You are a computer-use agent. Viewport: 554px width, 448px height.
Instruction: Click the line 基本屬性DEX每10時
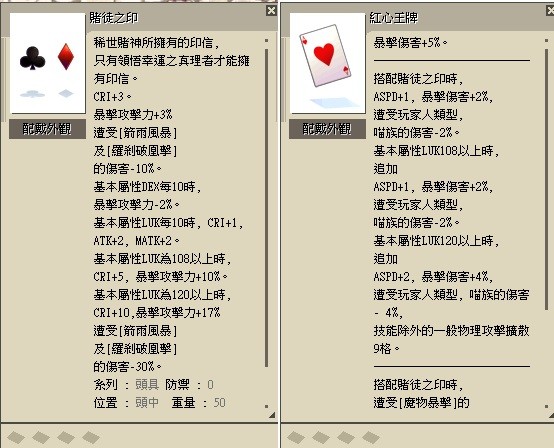(x=147, y=187)
